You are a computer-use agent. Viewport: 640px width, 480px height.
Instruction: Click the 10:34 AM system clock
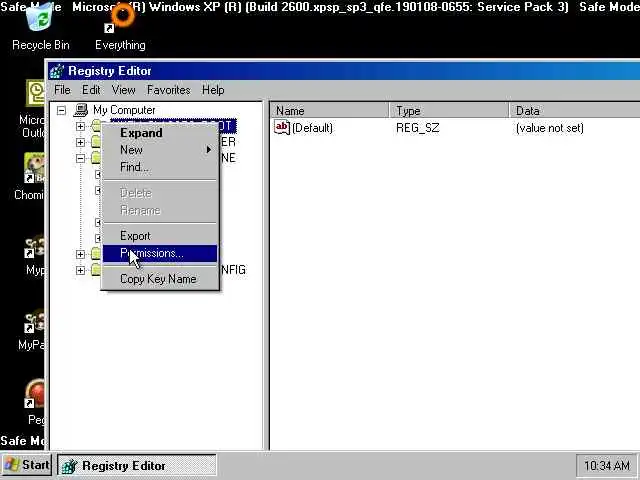coord(607,466)
